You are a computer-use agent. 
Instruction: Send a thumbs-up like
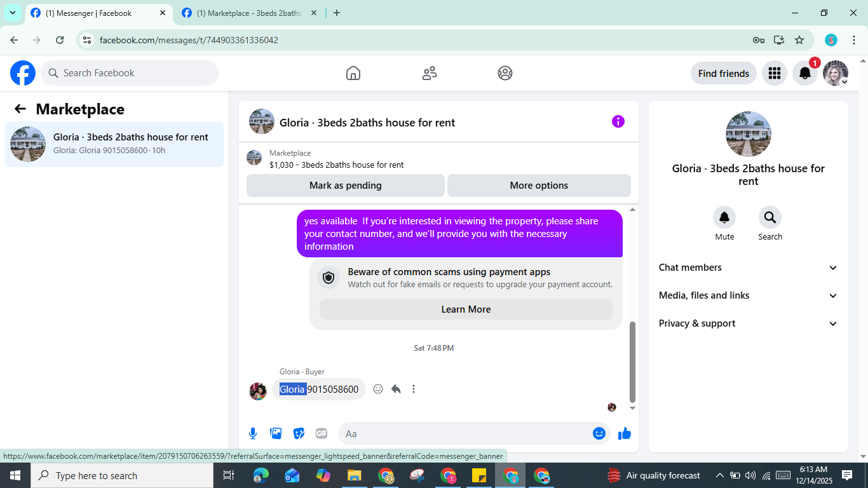[625, 433]
